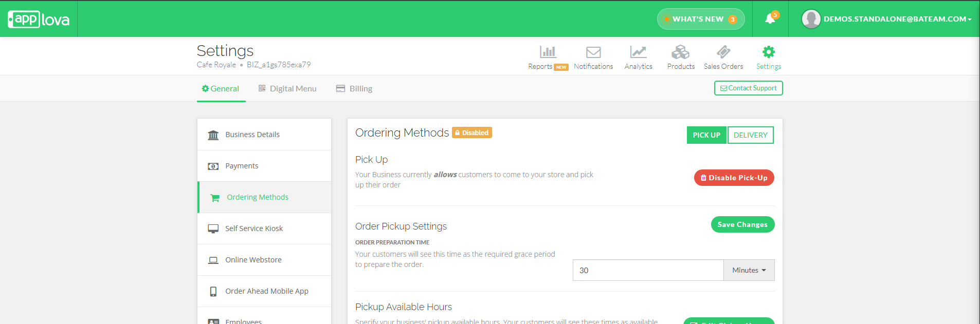Image resolution: width=980 pixels, height=324 pixels.
Task: Click the Save Changes button
Action: pyautogui.click(x=743, y=224)
